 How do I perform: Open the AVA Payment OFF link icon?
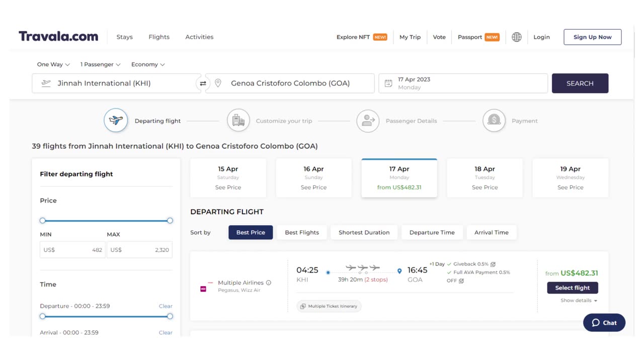(461, 281)
